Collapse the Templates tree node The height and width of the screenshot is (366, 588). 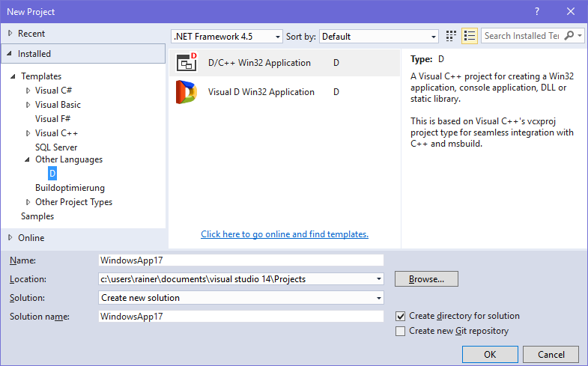[x=13, y=76]
